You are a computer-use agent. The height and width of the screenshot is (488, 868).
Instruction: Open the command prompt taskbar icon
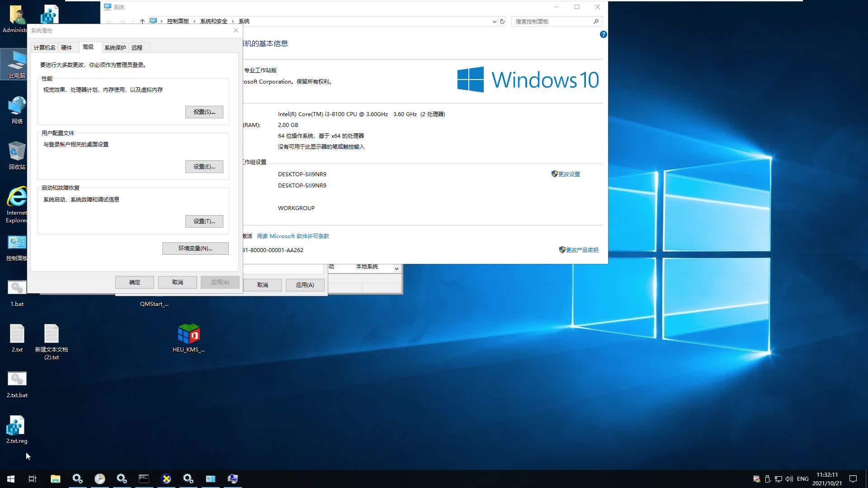[144, 479]
